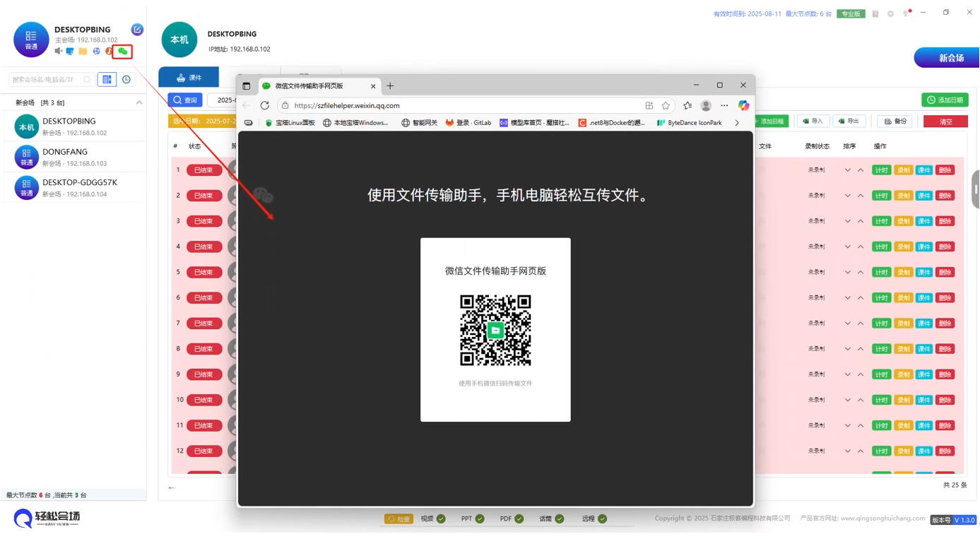This screenshot has width=980, height=539.
Task: Click the browser address bar URL
Action: coord(347,106)
